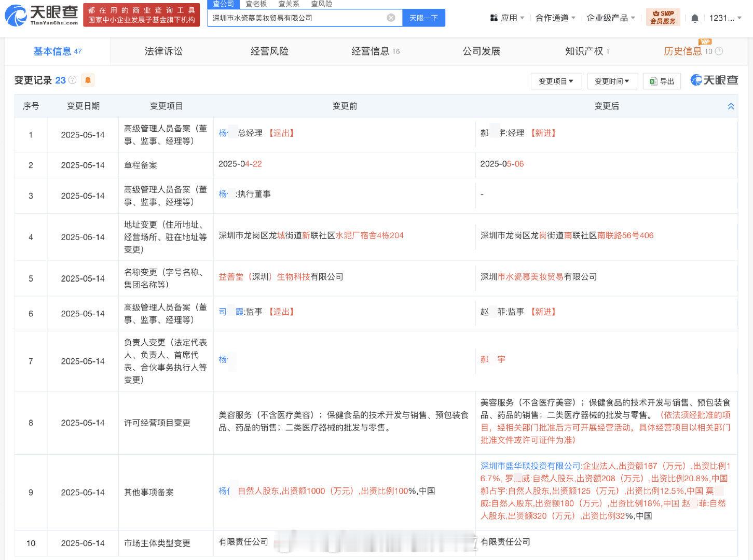
Task: Click the 天眼一下 search button
Action: coord(423,18)
